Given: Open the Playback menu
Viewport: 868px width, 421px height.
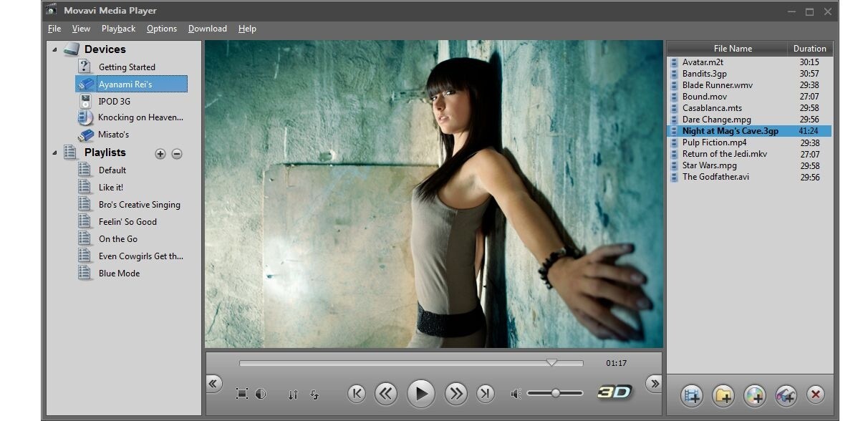Looking at the screenshot, I should tap(118, 29).
